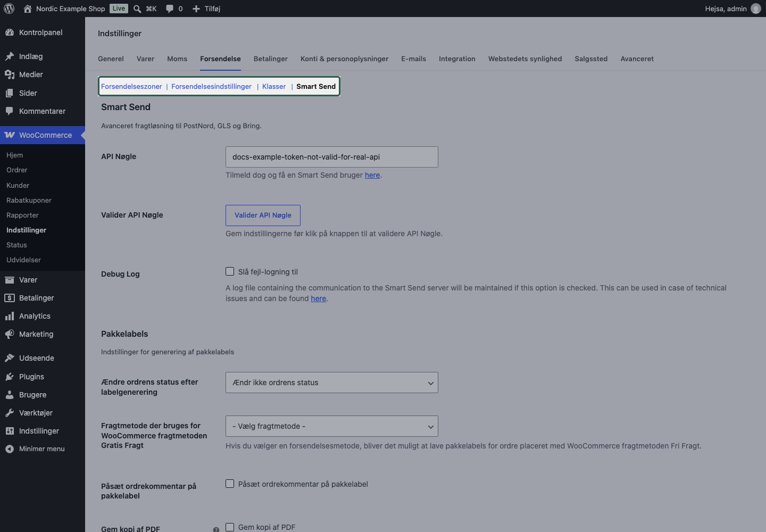
Task: Open the Moms settings tab
Action: (x=177, y=59)
